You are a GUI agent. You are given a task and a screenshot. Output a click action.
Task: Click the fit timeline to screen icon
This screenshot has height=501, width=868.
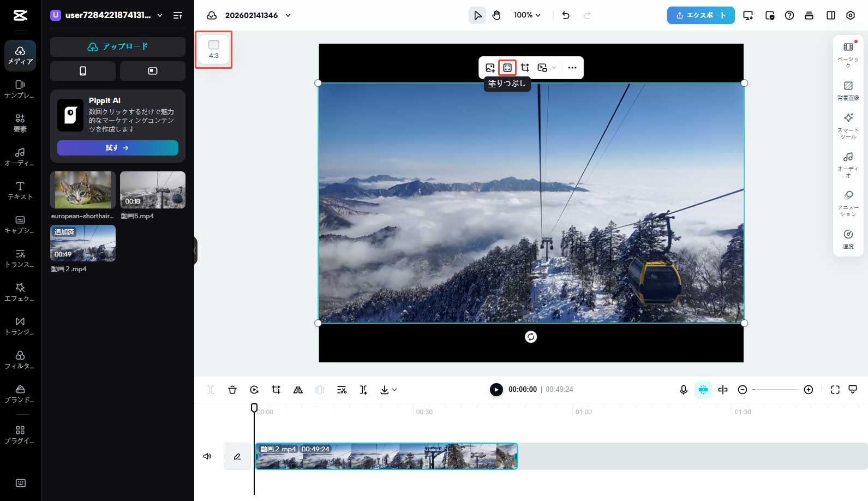835,390
